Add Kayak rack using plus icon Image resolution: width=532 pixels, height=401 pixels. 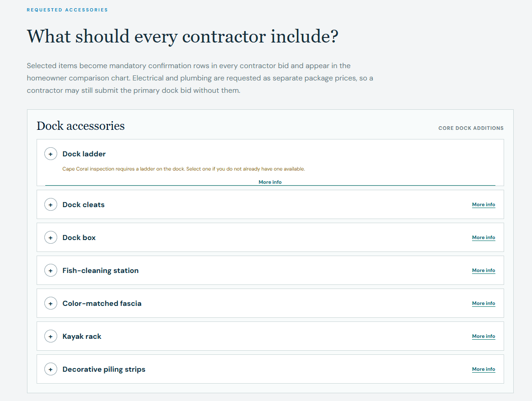(51, 336)
